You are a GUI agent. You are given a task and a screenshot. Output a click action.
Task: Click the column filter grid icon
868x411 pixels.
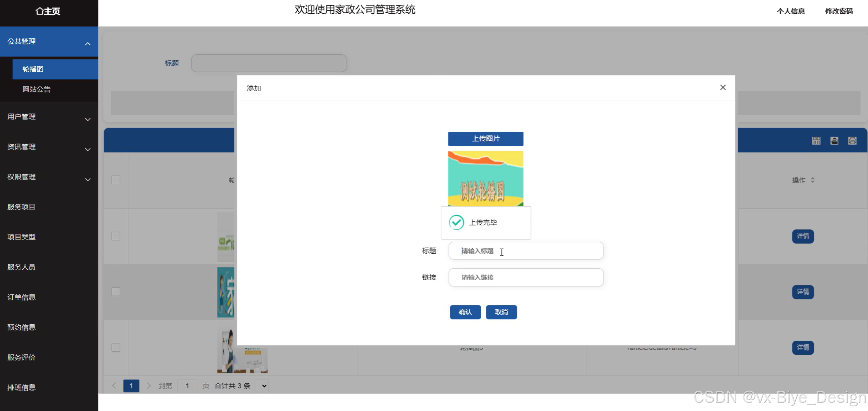[x=816, y=141]
